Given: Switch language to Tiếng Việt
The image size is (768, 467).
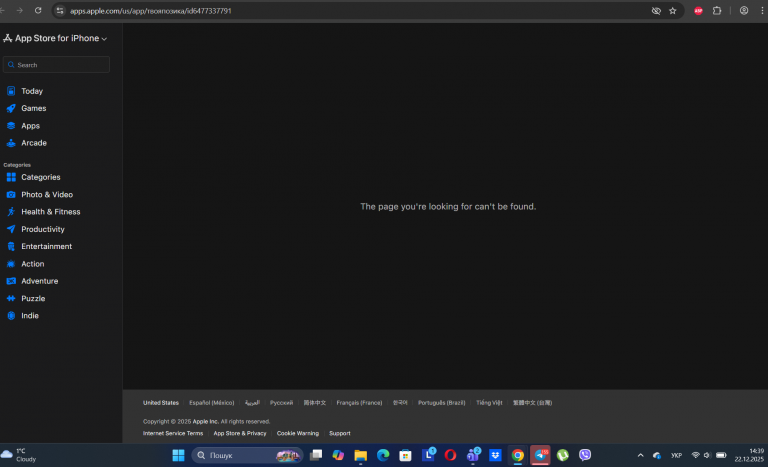Looking at the screenshot, I should [x=489, y=403].
